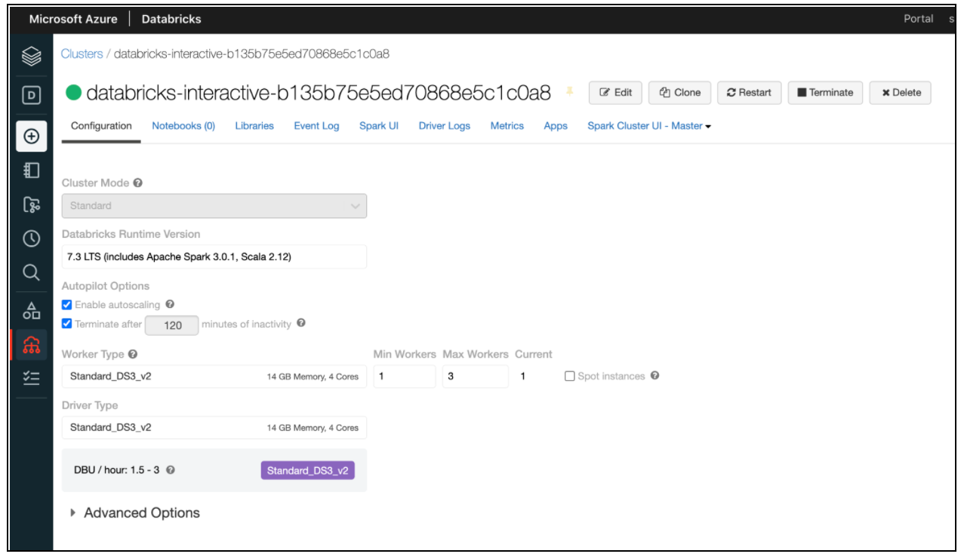Switch to the Apps tab
Viewport: 964px width, 560px height.
[556, 126]
